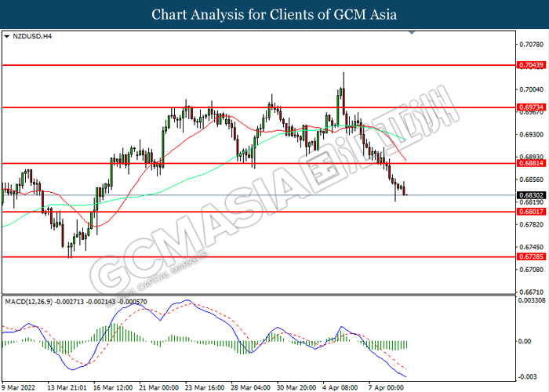The image size is (549, 392).
Task: Click the Chart Analysis for Clients header
Action: (x=274, y=14)
